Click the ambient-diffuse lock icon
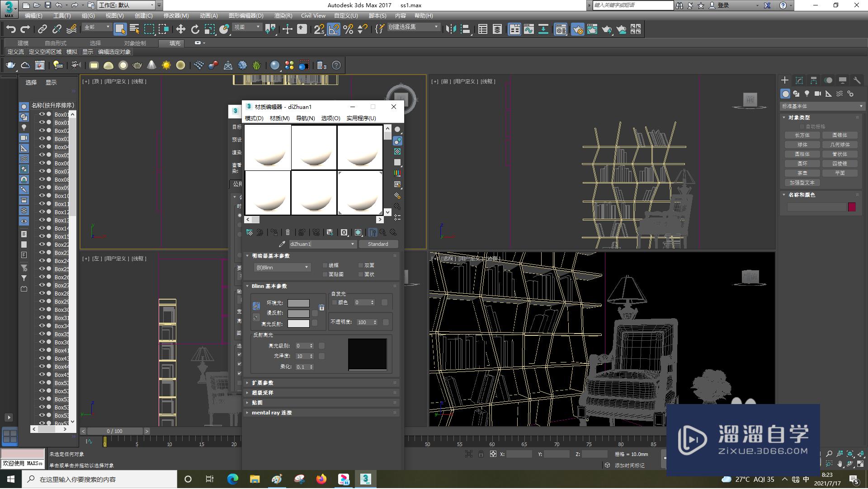The height and width of the screenshot is (489, 868). [321, 308]
